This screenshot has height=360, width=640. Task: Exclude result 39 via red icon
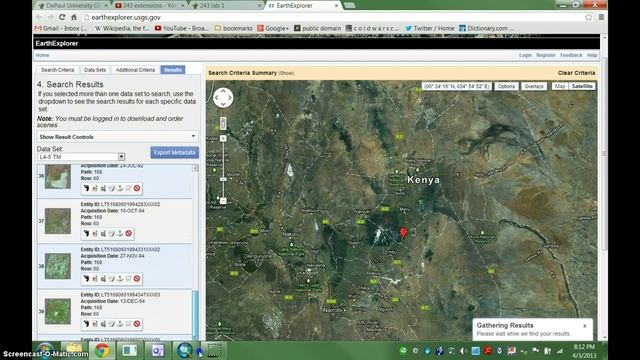click(137, 324)
